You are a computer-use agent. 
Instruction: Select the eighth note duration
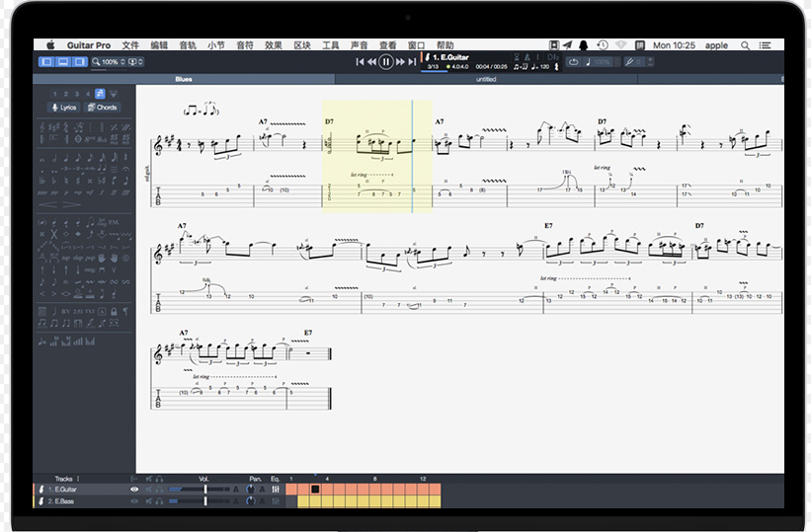(x=78, y=158)
